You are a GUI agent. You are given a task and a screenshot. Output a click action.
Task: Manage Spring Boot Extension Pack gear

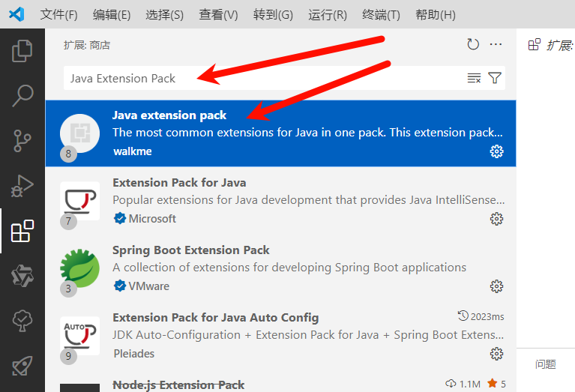point(496,286)
